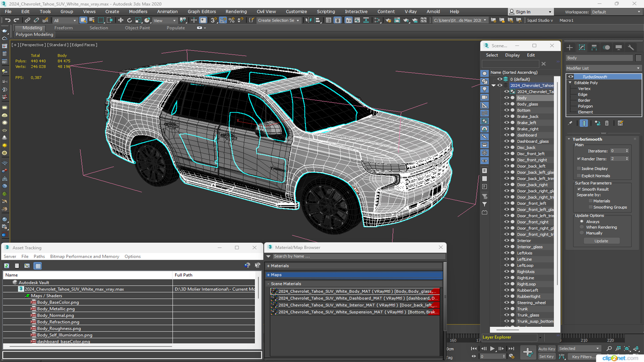Screen dimensions: 644x362
Task: Collapse the TurboSmooth rollout
Action: 569,139
